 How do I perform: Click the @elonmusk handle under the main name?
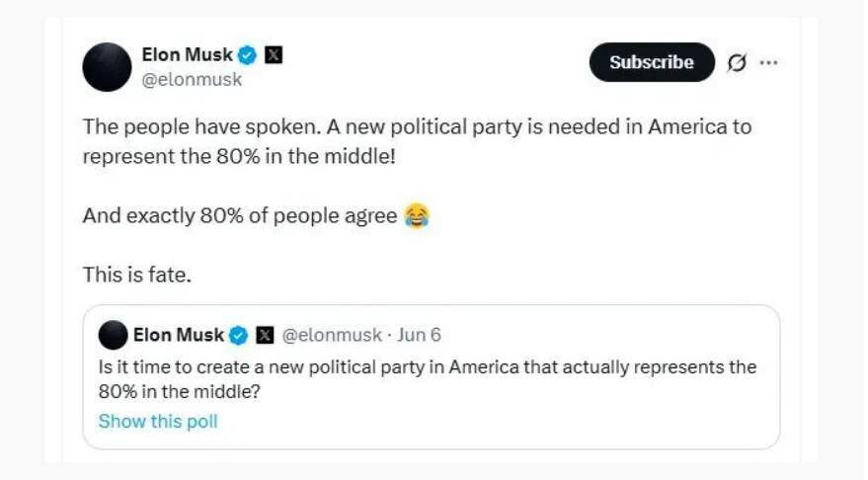coord(192,80)
